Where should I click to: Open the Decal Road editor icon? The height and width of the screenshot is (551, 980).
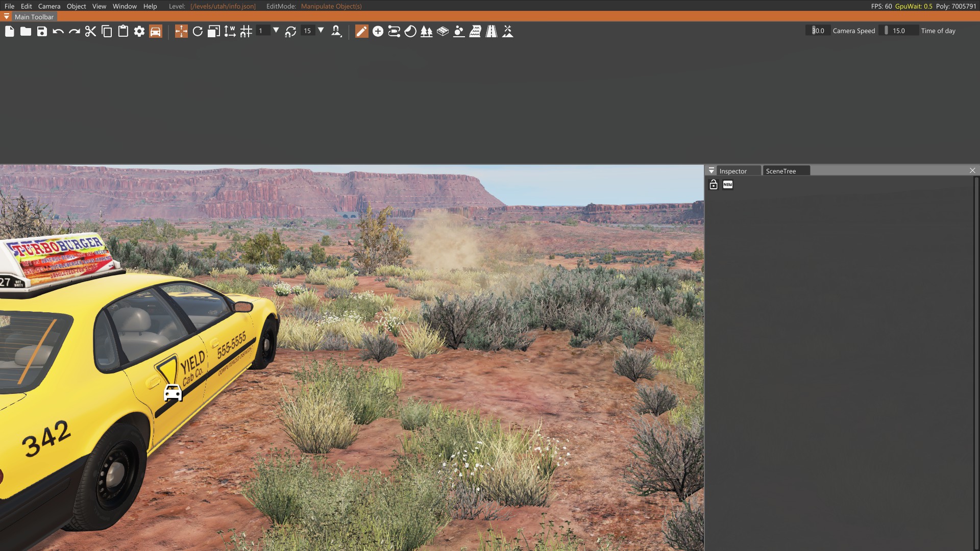click(492, 31)
